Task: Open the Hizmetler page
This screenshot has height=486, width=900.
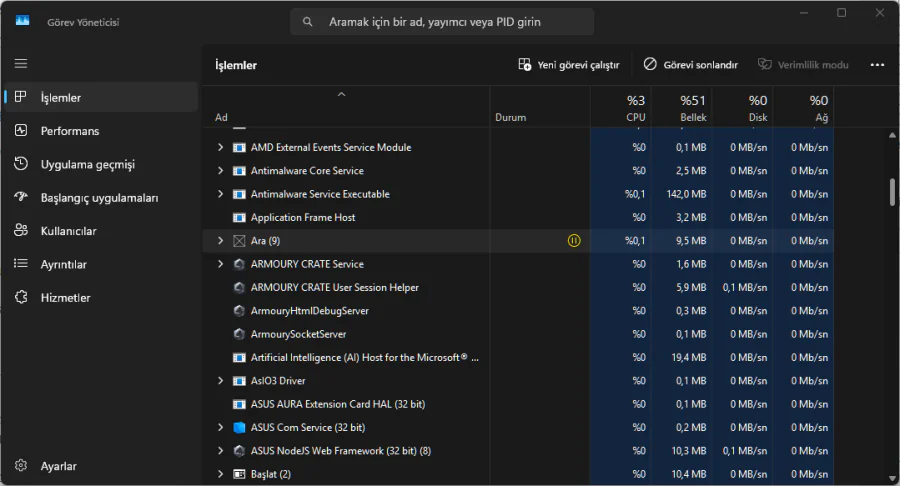Action: [101, 297]
